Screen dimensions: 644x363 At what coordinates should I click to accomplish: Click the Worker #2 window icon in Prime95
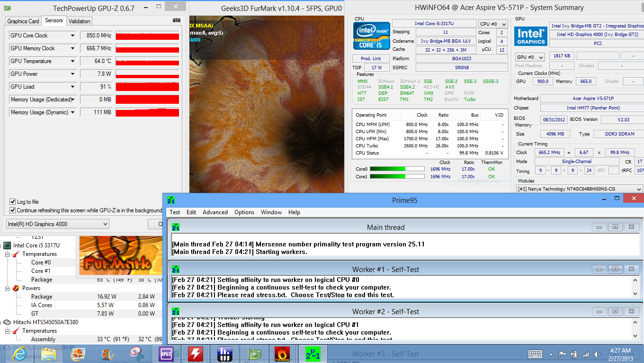pyautogui.click(x=176, y=312)
